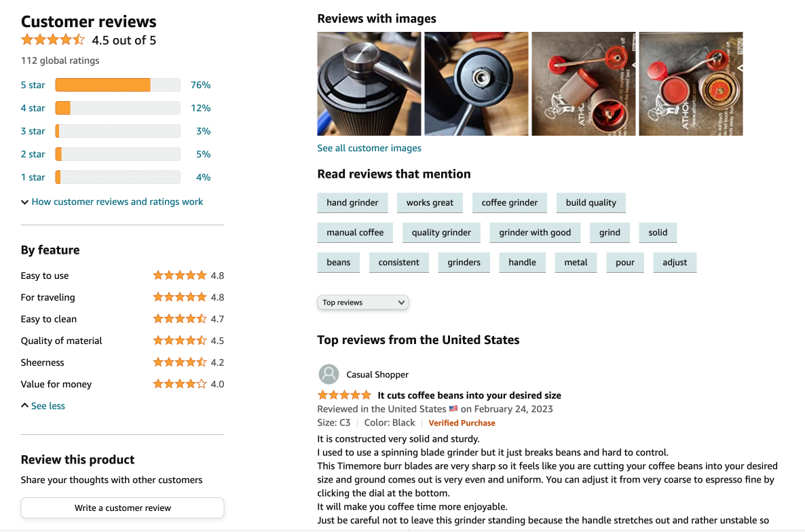805x532 pixels.
Task: Click the overall star rating icons
Action: point(53,40)
